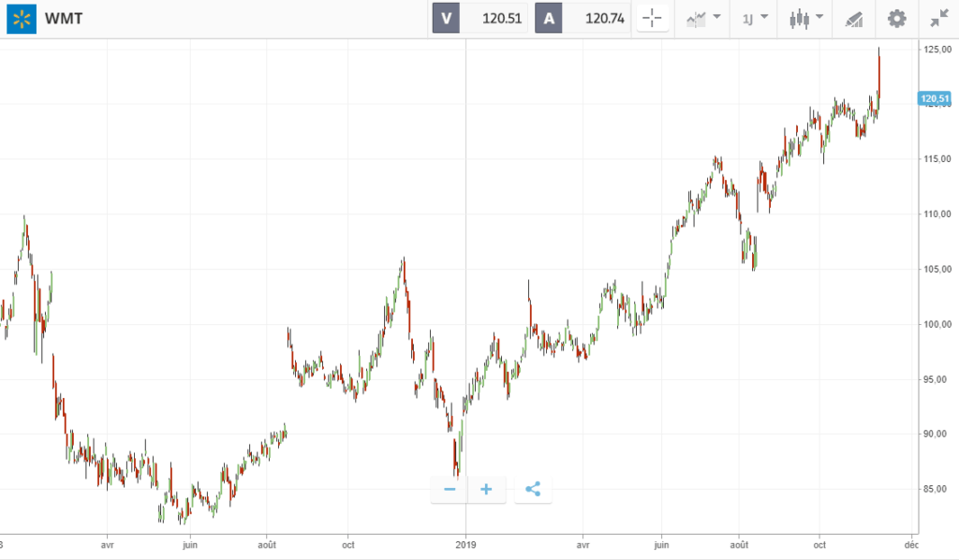The width and height of the screenshot is (959, 560).
Task: Click the first août label on time axis
Action: 267,545
